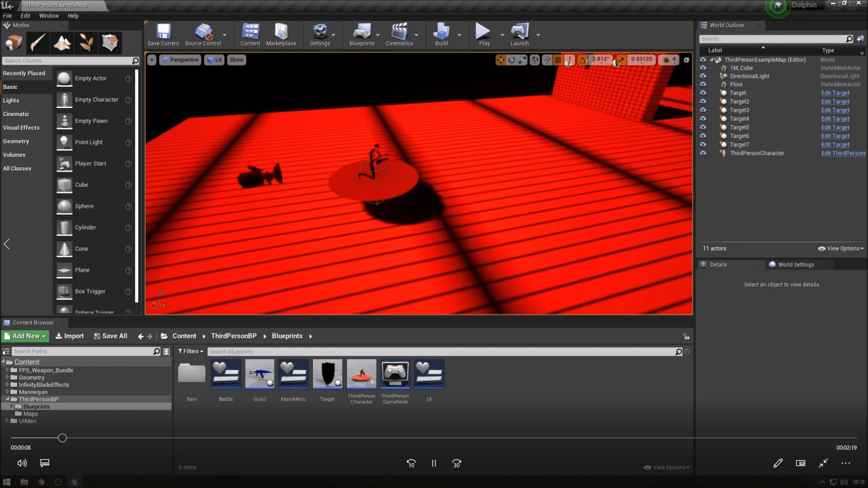Hide the DirectionalLight actor using its eye icon

(703, 76)
